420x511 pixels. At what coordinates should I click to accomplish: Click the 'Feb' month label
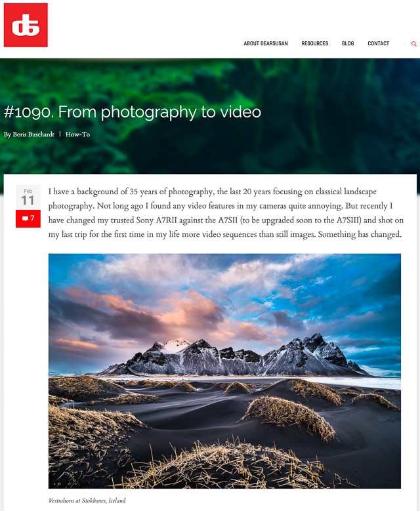point(28,191)
